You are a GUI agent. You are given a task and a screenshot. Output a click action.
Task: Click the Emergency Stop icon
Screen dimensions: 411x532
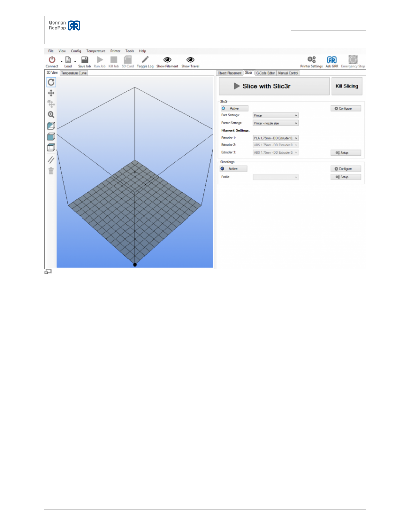(353, 60)
